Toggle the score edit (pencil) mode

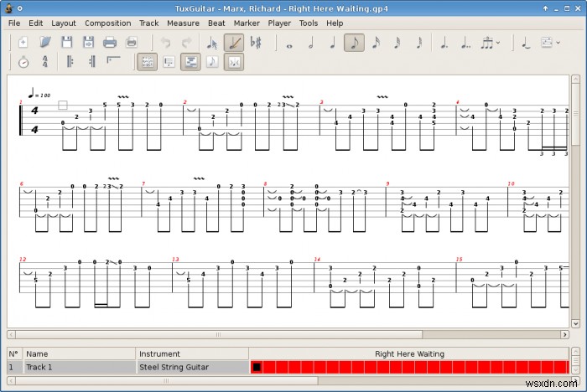234,43
